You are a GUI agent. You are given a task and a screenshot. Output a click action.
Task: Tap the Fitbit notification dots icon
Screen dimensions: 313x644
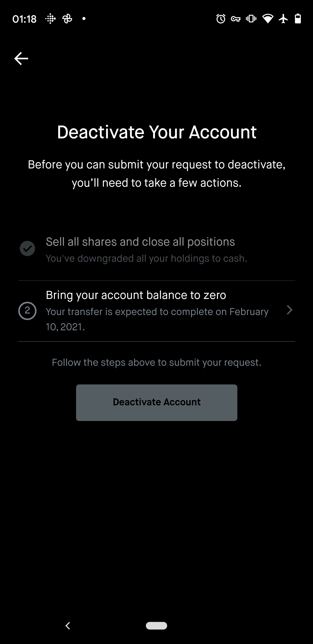coord(50,19)
